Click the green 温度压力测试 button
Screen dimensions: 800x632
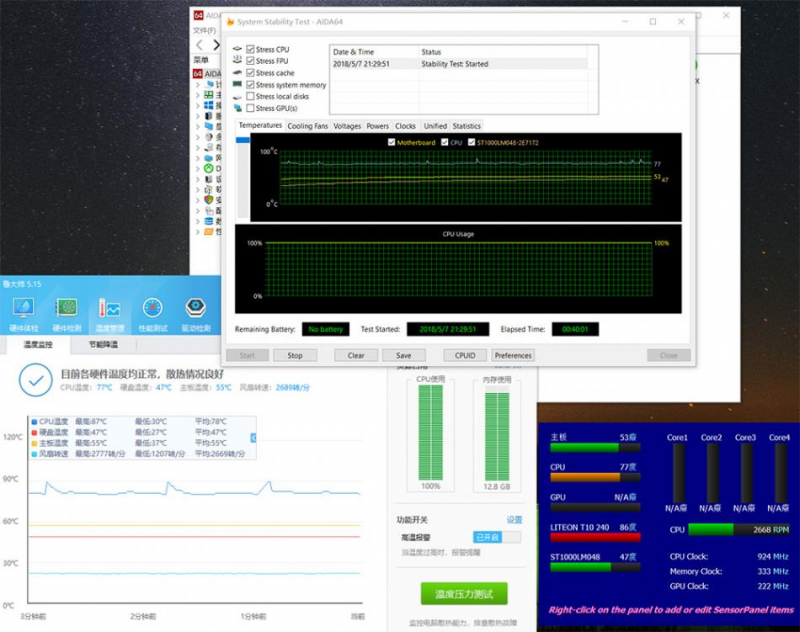point(464,594)
